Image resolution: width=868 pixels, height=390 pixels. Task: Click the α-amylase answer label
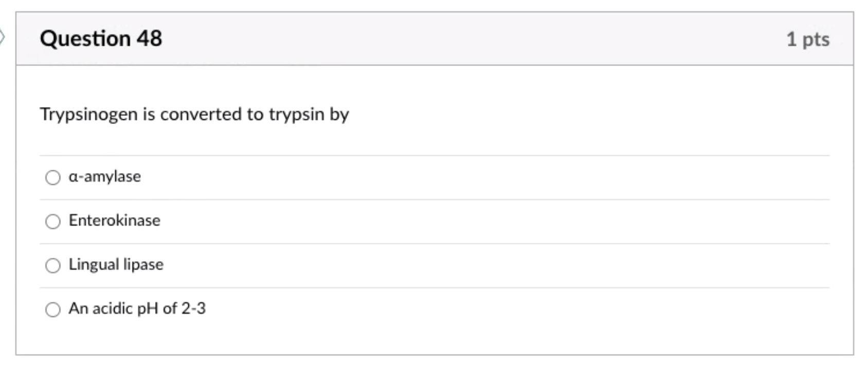(104, 176)
